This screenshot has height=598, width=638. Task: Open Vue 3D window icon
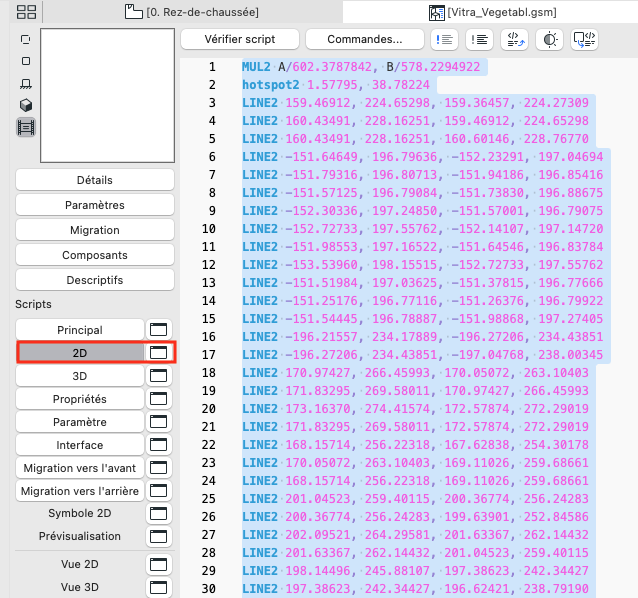pos(158,587)
